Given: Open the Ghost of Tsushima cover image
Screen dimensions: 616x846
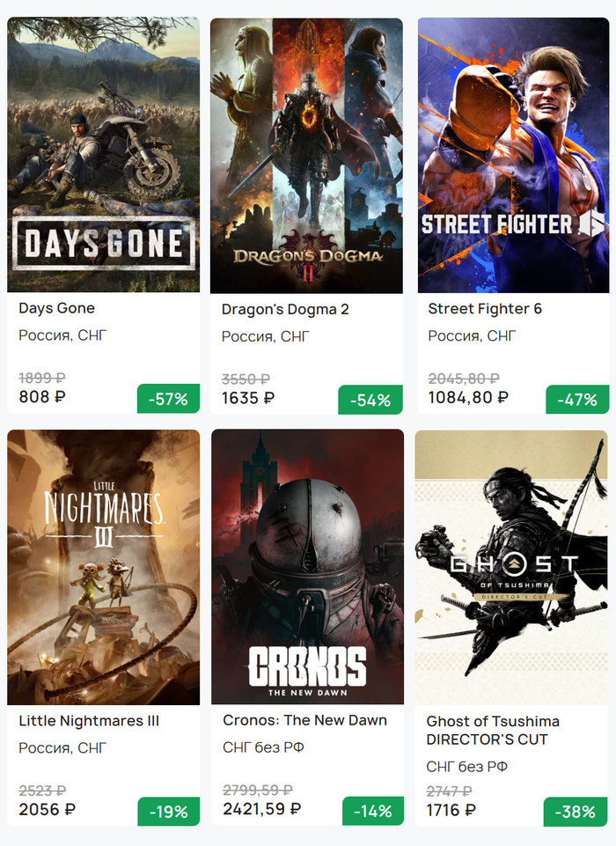Looking at the screenshot, I should pos(512,567).
